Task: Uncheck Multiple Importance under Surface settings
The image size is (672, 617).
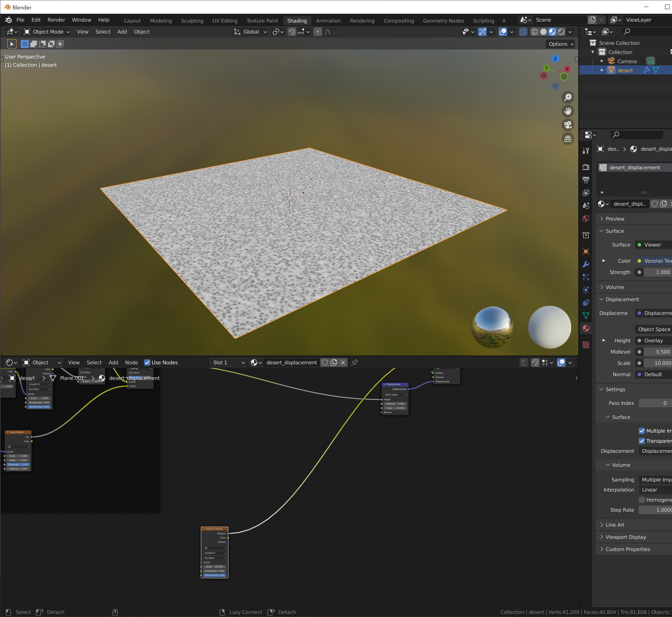Action: (x=641, y=431)
